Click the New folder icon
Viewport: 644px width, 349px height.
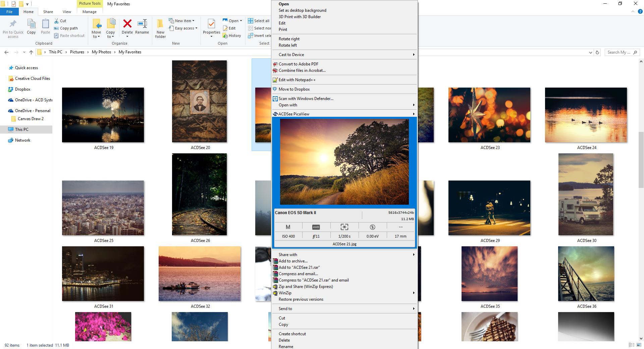[160, 24]
